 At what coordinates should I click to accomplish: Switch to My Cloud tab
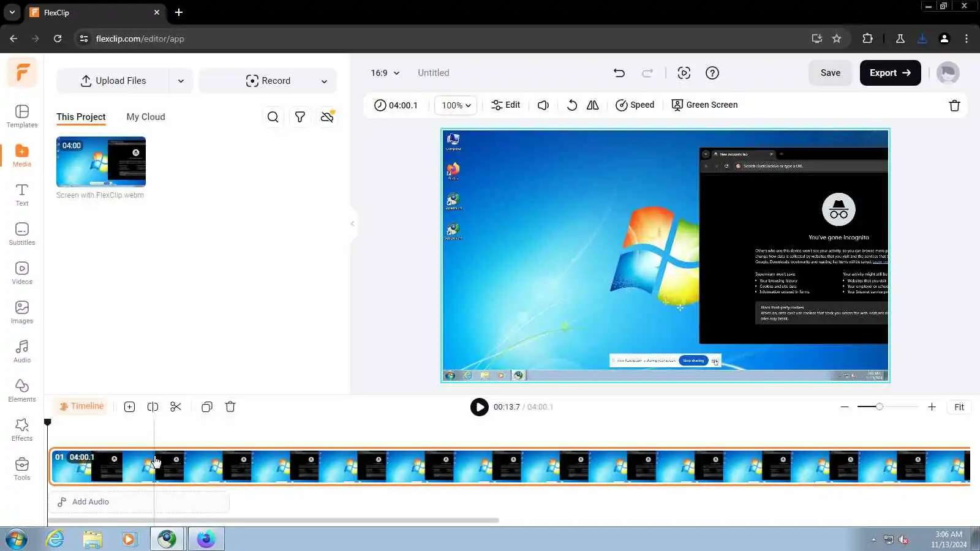[x=146, y=117]
